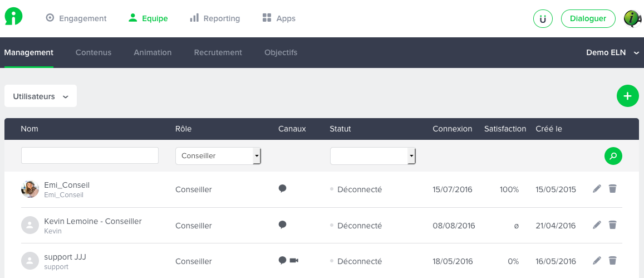Click the green search filter button
The image size is (644, 278).
click(x=613, y=156)
